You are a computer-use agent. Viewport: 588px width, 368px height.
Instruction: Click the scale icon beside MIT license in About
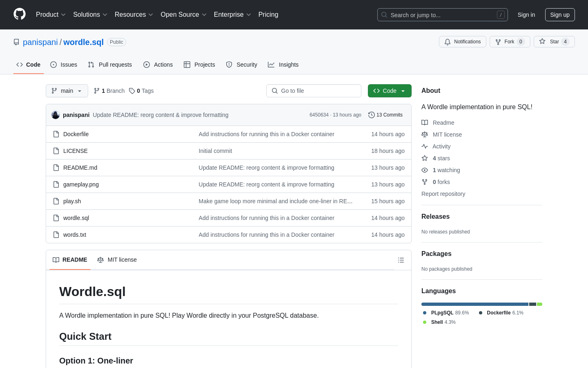[425, 135]
